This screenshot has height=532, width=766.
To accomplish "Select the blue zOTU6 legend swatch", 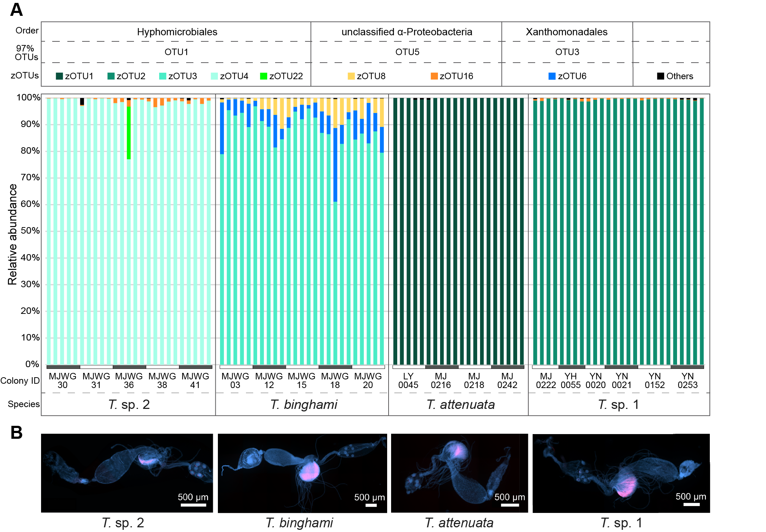I will 552,76.
